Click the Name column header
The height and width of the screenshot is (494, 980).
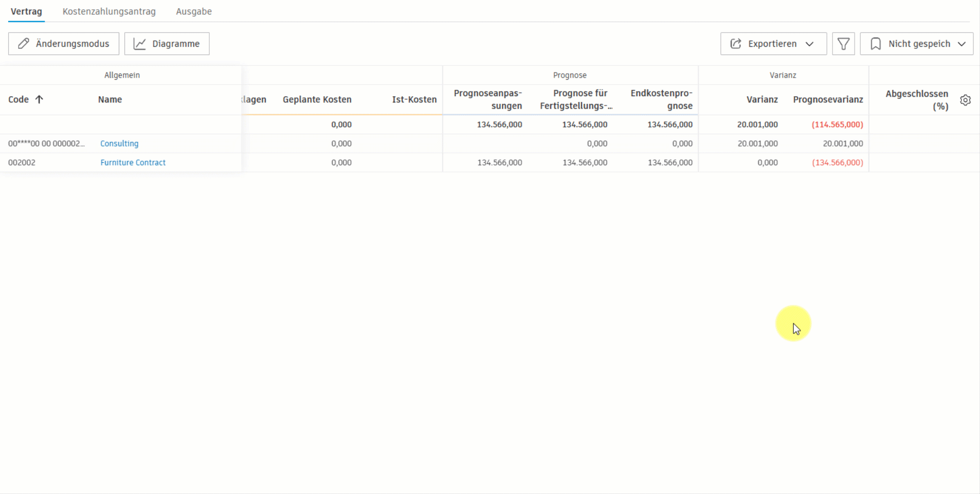click(110, 99)
